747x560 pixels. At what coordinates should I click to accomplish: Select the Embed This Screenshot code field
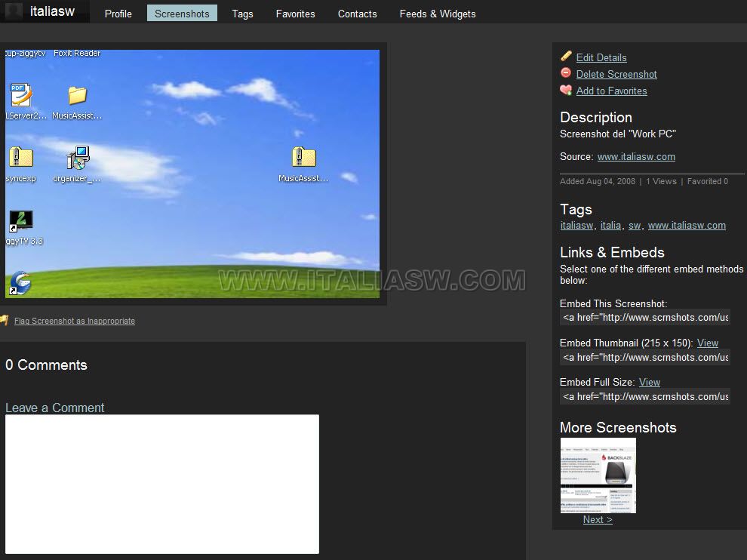click(x=645, y=318)
